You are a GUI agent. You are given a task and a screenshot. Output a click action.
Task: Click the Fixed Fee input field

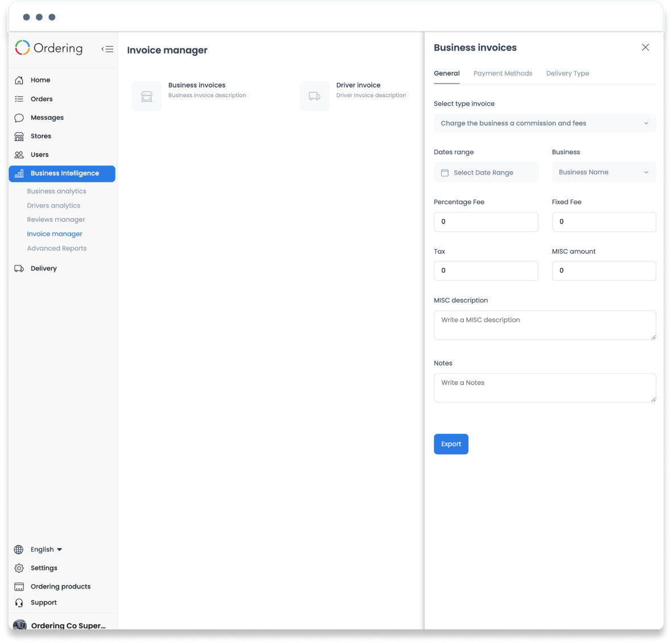(604, 222)
